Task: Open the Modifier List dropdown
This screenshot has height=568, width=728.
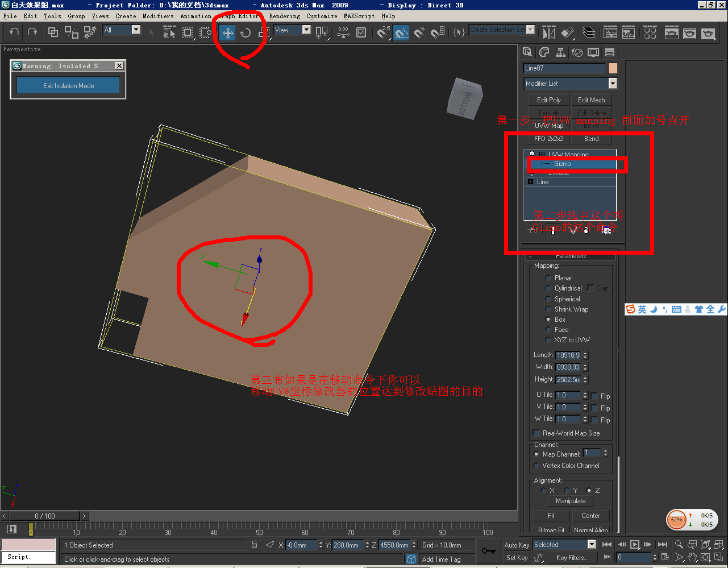Action: 570,84
